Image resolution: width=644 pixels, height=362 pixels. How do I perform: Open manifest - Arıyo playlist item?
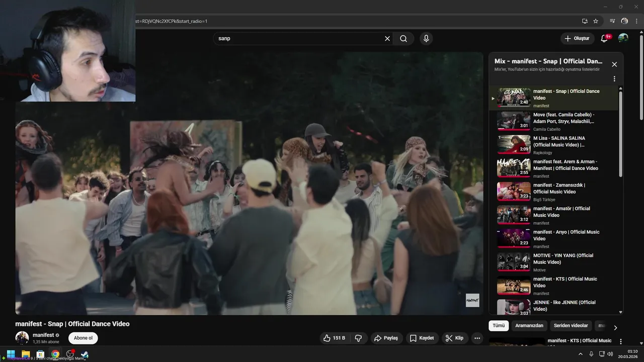[x=553, y=239]
